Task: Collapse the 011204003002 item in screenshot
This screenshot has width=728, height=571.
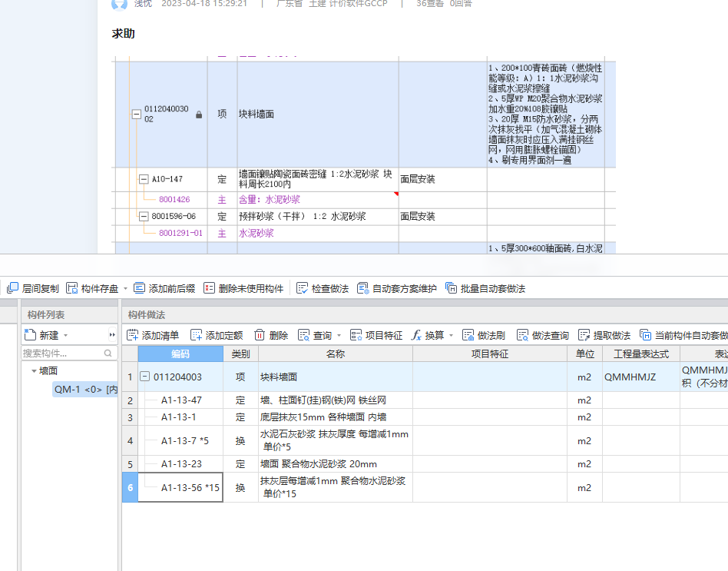Action: pos(137,115)
